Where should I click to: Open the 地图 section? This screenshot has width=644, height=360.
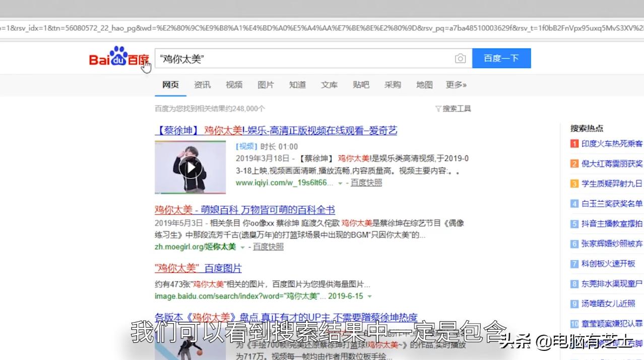pyautogui.click(x=424, y=85)
